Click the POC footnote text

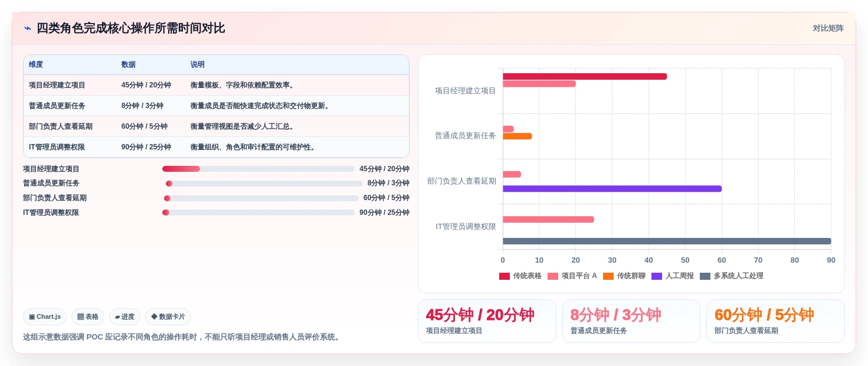(x=182, y=337)
